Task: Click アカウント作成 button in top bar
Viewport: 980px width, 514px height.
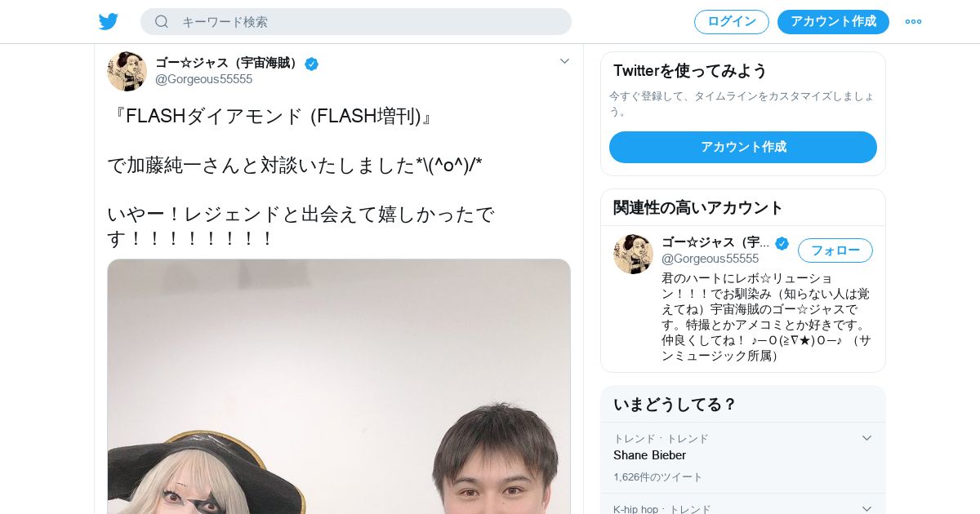Action: tap(833, 22)
